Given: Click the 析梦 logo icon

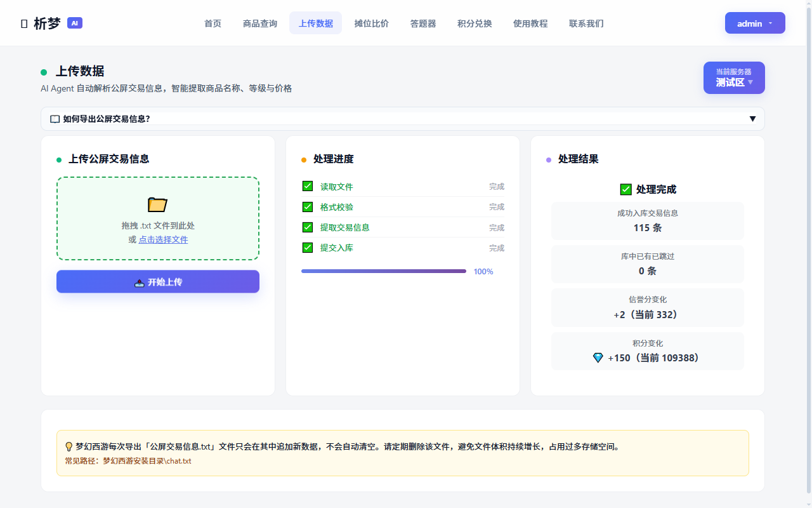Looking at the screenshot, I should point(24,23).
